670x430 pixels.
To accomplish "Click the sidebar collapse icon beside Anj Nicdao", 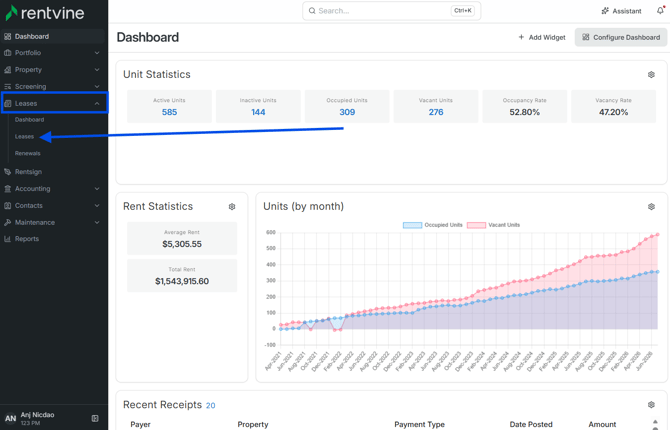I will (x=95, y=418).
